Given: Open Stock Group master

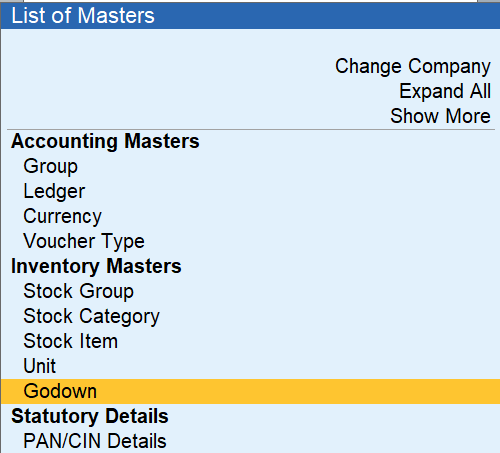Looking at the screenshot, I should 79,291.
